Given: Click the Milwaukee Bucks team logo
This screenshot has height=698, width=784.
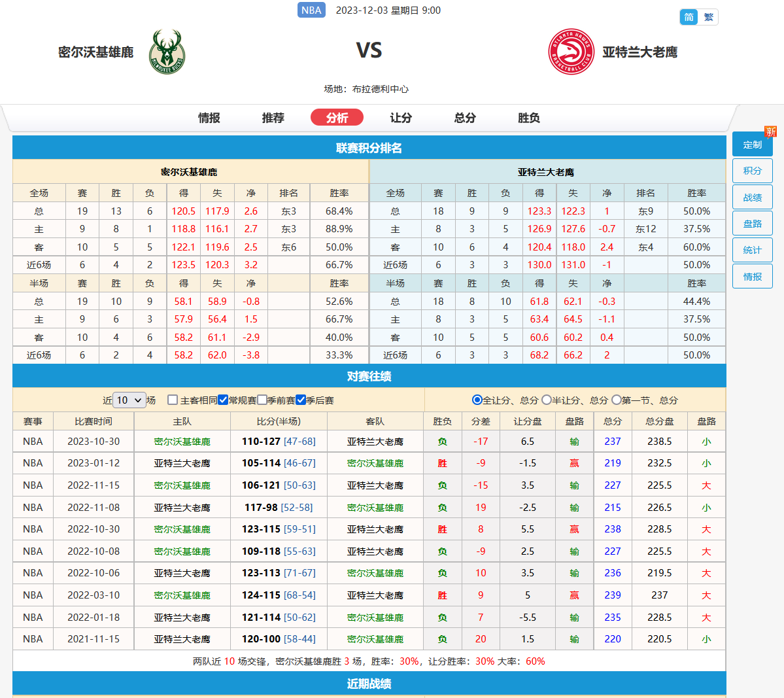Looking at the screenshot, I should 167,52.
